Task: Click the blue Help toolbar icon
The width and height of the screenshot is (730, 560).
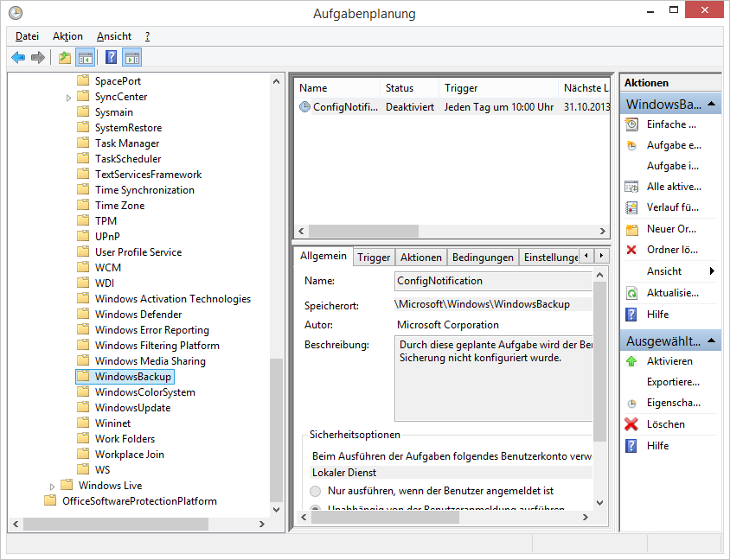Action: coord(112,57)
